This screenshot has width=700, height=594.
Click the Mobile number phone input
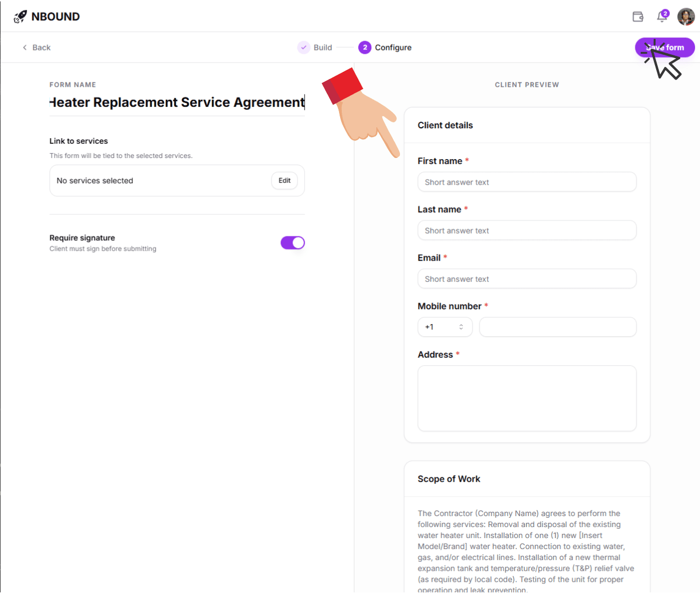tap(557, 327)
